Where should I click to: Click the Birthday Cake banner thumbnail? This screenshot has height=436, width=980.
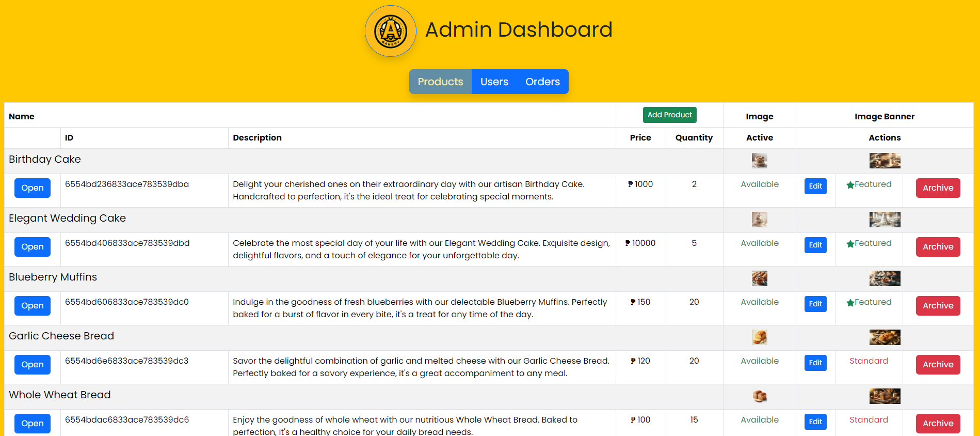tap(885, 161)
